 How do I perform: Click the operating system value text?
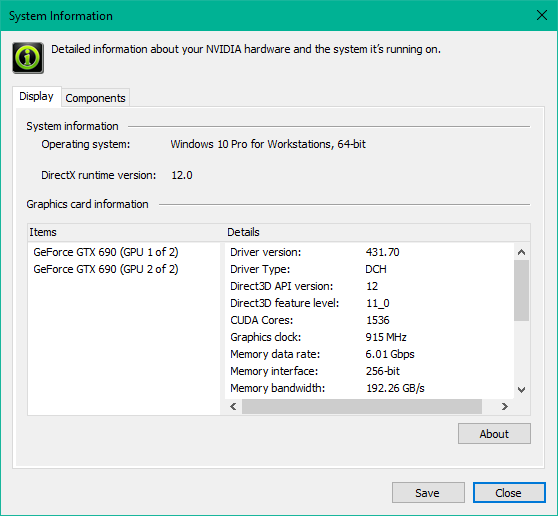click(268, 144)
